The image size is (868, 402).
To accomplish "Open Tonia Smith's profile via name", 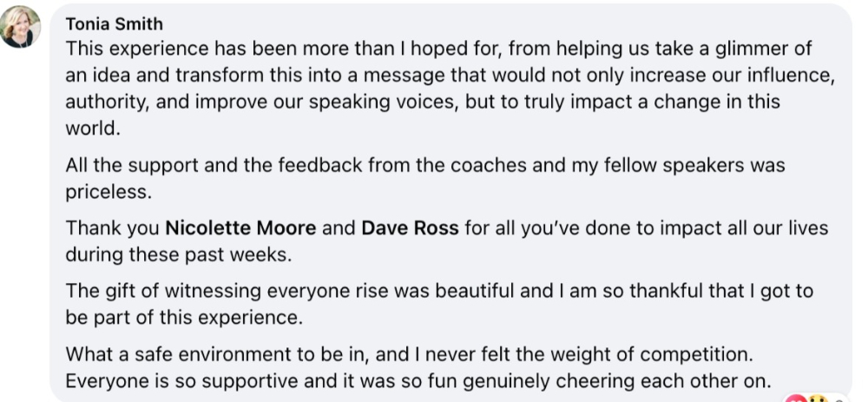I will [114, 23].
